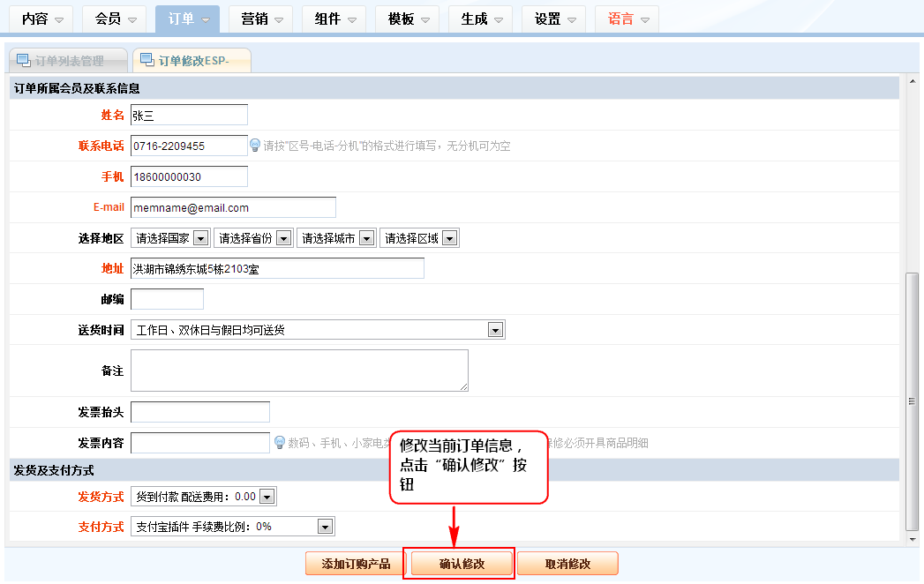Select the 发货方式 shipping method dropdown
The image size is (924, 584).
(203, 497)
